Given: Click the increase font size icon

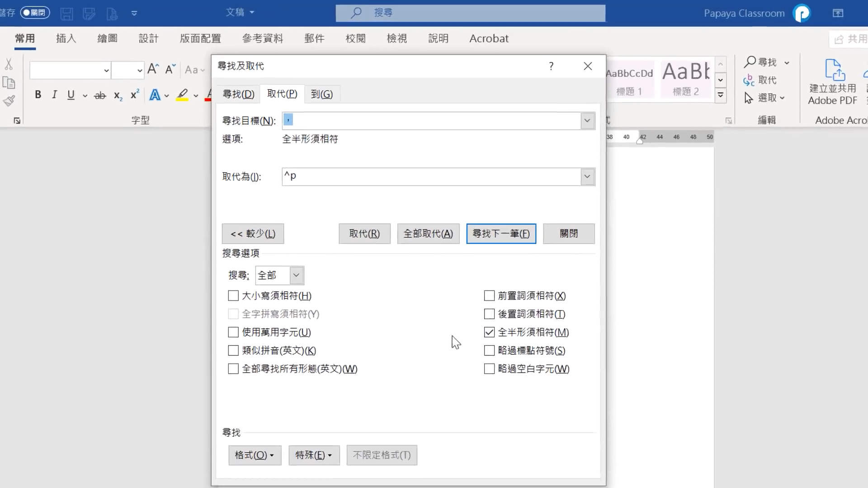Looking at the screenshot, I should (x=153, y=69).
